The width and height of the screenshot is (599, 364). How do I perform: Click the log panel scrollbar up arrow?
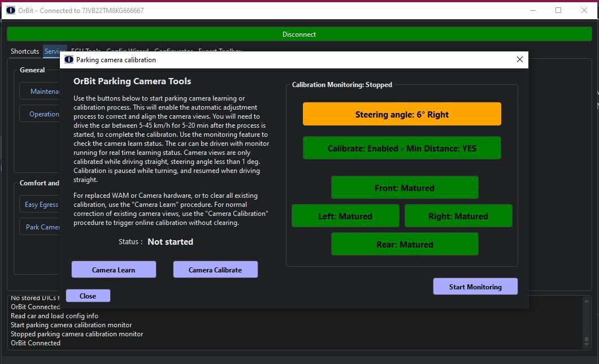click(587, 301)
